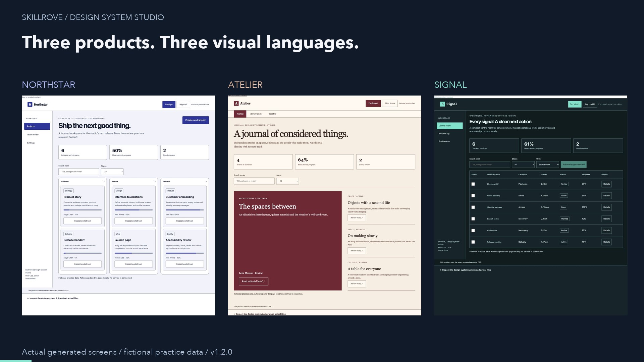Select Northstar Daylight theme button
The height and width of the screenshot is (362, 644).
click(x=169, y=105)
